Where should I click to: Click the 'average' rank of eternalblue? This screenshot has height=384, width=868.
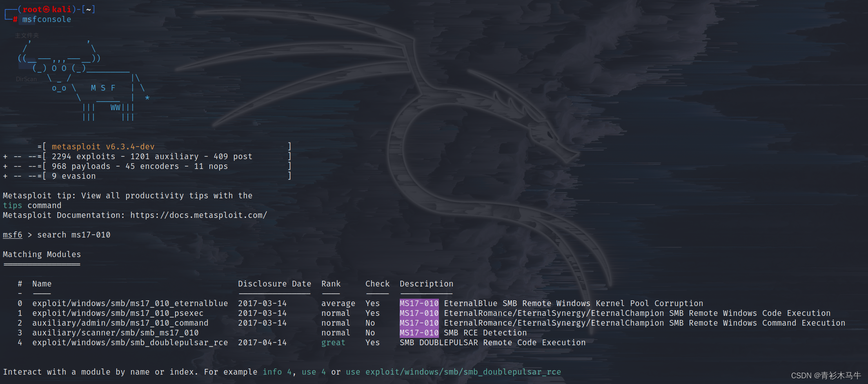coord(338,303)
